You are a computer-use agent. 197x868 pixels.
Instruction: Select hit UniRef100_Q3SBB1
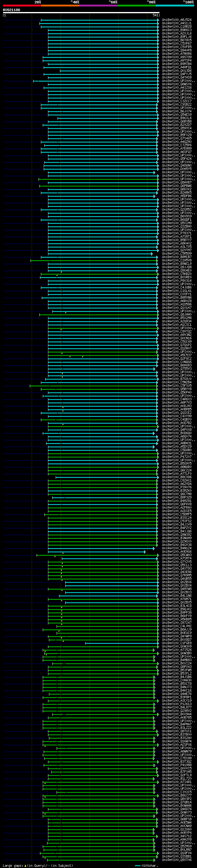[x=177, y=856]
